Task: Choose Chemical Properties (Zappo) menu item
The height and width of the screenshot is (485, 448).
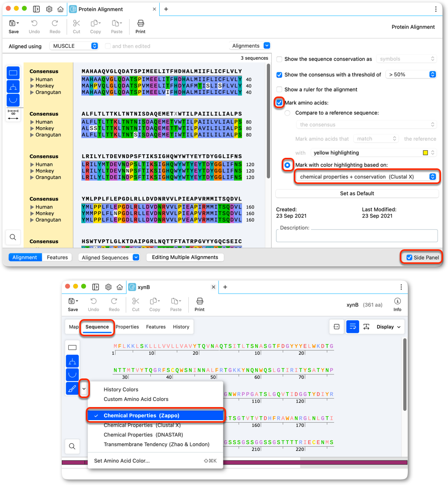Action: pos(156,416)
